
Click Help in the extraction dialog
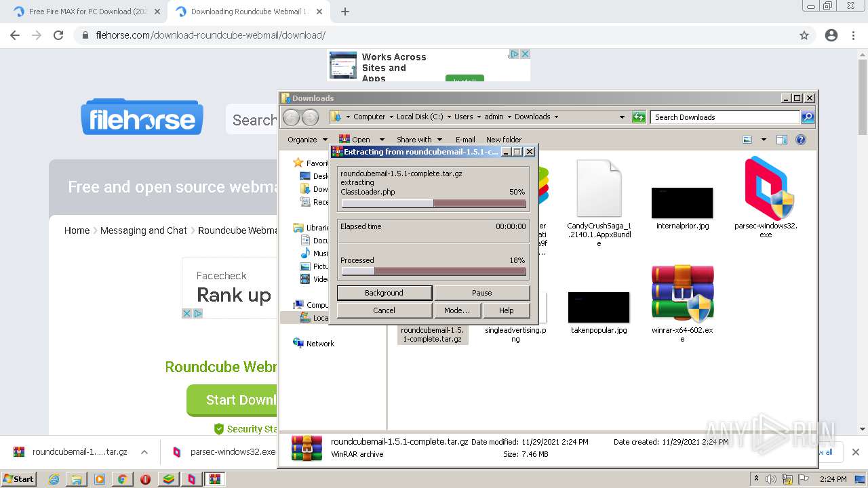coord(506,310)
